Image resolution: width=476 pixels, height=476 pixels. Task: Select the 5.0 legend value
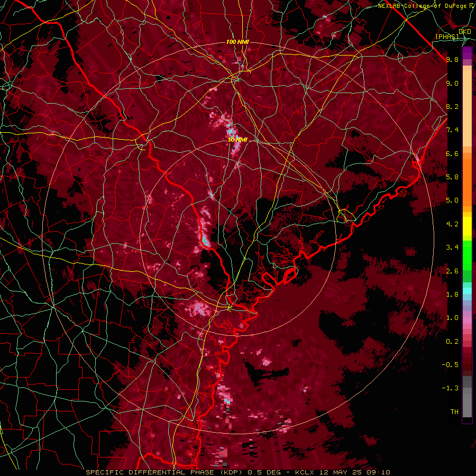click(x=452, y=200)
